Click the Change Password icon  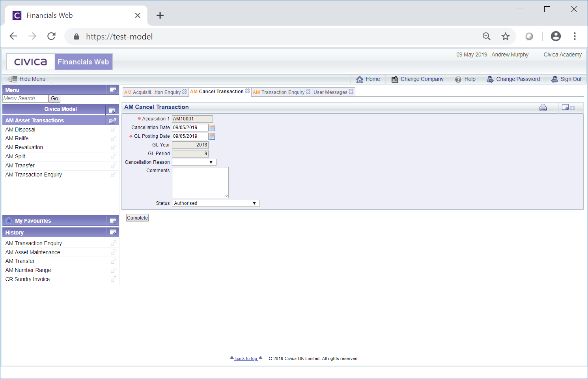pos(490,79)
